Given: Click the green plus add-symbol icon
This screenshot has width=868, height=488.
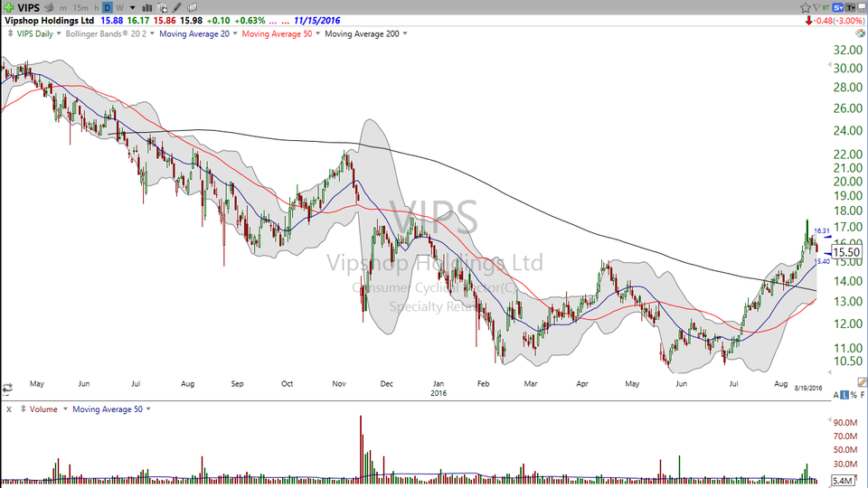Looking at the screenshot, I should [8, 8].
